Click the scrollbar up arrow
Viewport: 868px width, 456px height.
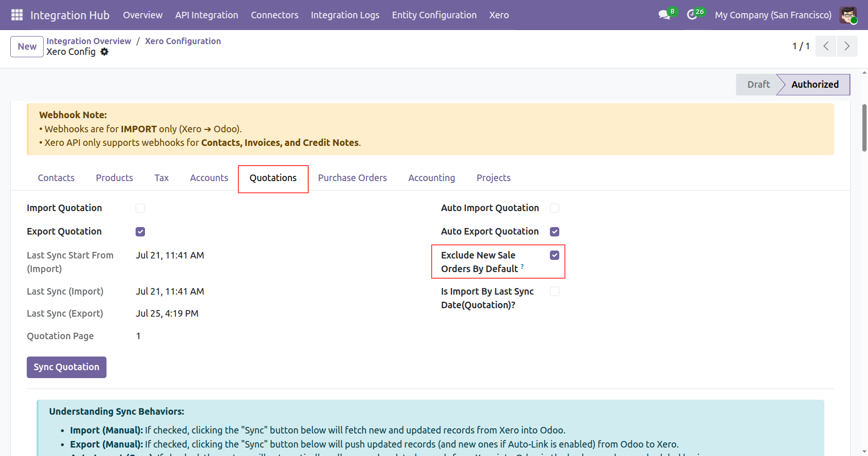[864, 73]
